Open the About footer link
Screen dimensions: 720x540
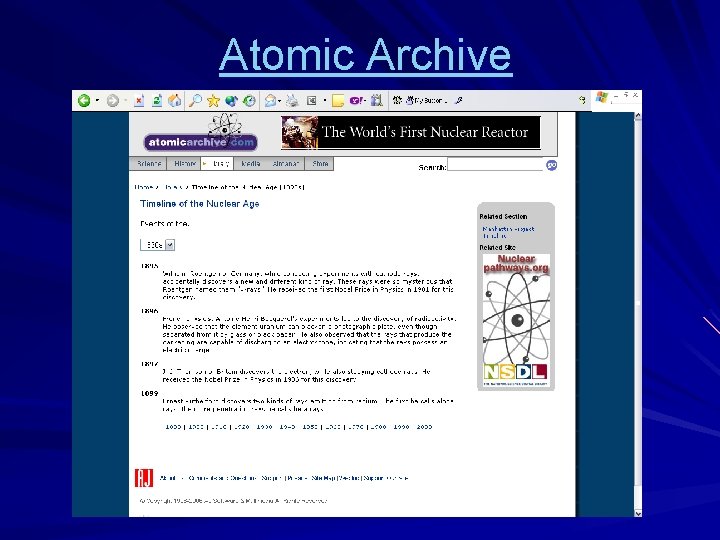[168, 478]
